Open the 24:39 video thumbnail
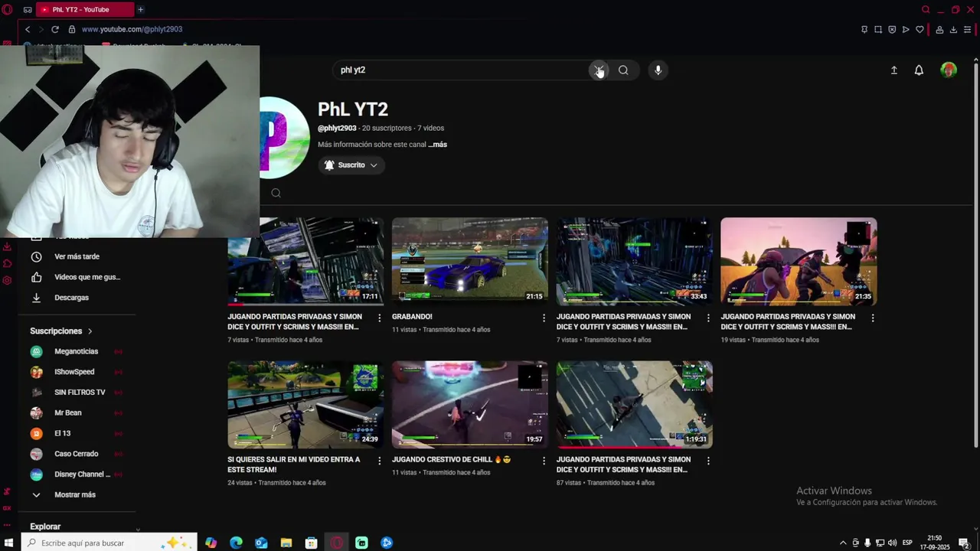Viewport: 980px width, 551px height. (x=305, y=405)
